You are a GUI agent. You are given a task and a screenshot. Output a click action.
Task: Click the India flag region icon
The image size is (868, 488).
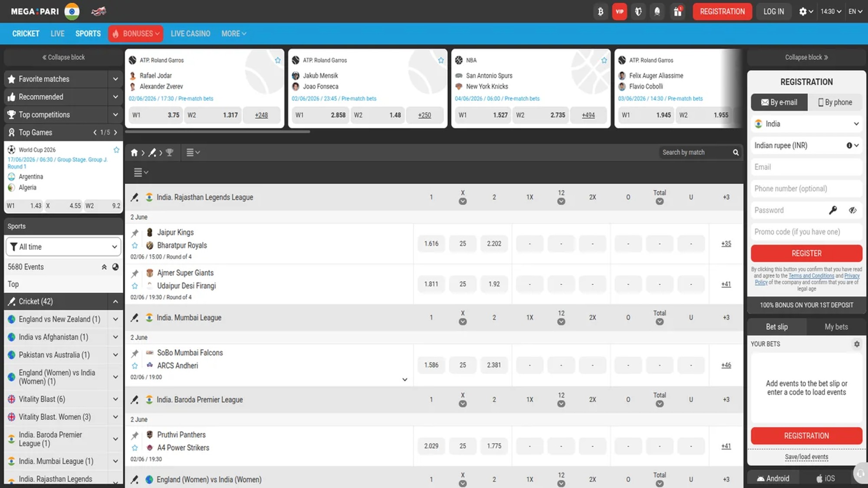pyautogui.click(x=72, y=11)
